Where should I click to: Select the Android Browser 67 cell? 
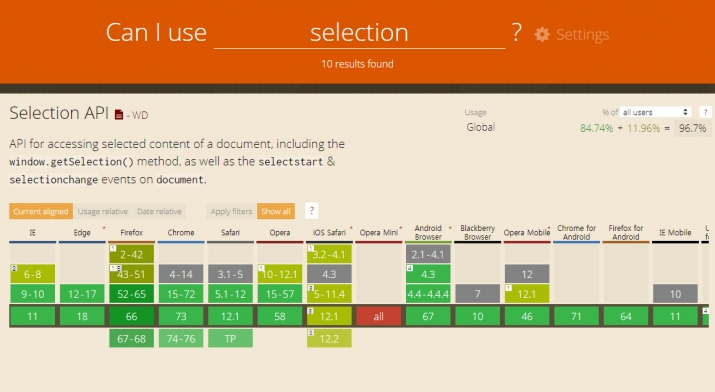[428, 316]
